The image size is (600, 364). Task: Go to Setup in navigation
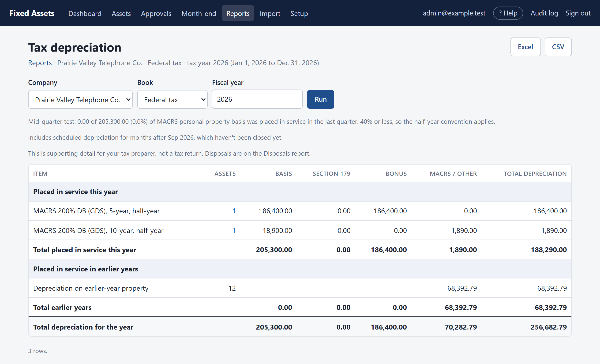coord(299,13)
